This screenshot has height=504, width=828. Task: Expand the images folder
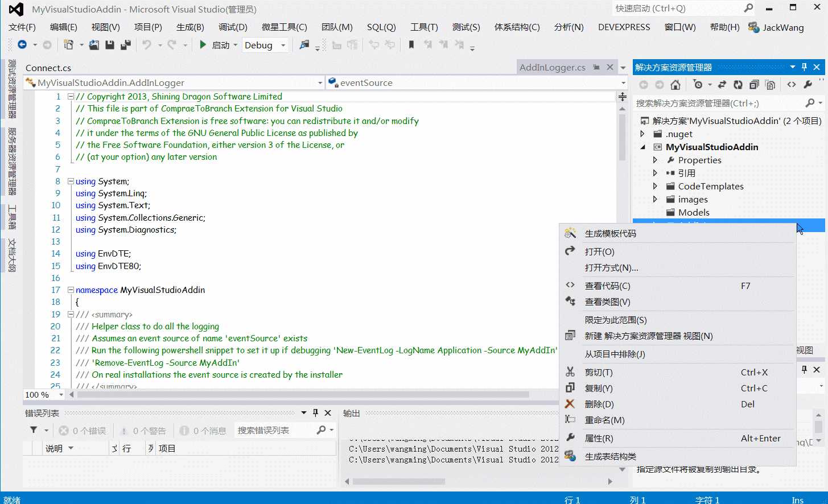pyautogui.click(x=655, y=199)
